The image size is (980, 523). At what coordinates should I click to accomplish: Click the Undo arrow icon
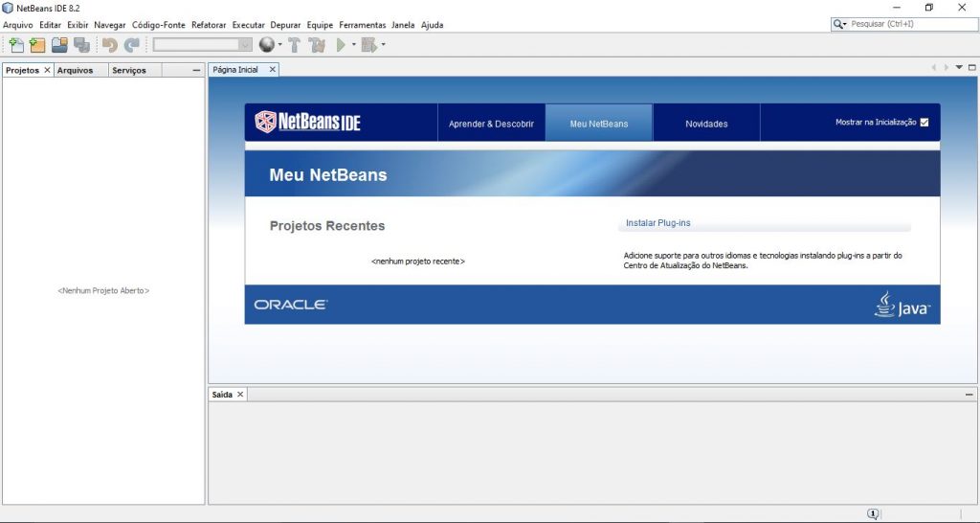pos(110,45)
